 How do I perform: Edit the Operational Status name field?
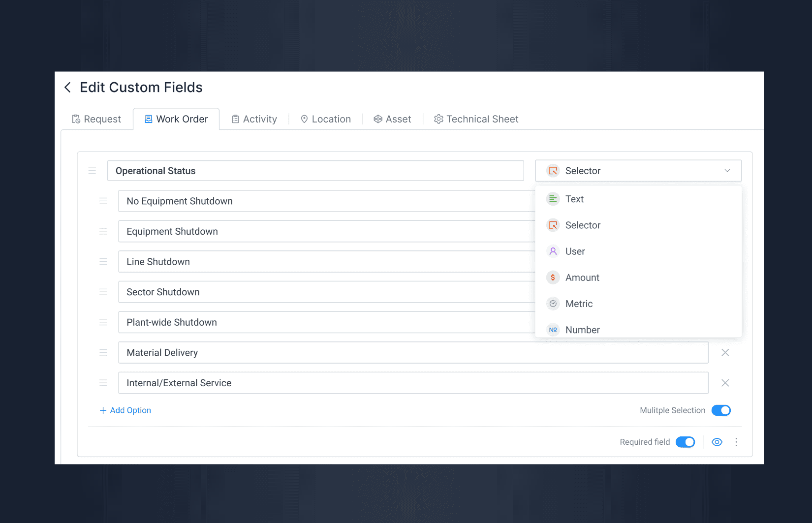(x=315, y=171)
